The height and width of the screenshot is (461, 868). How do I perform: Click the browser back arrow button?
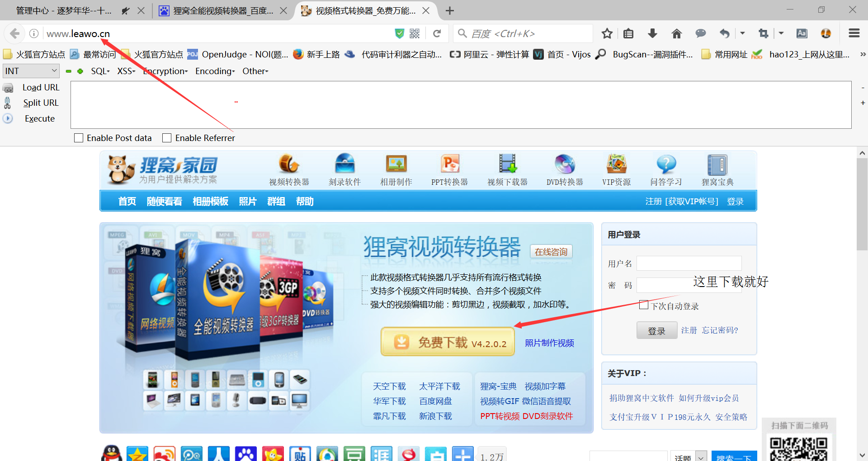(14, 33)
